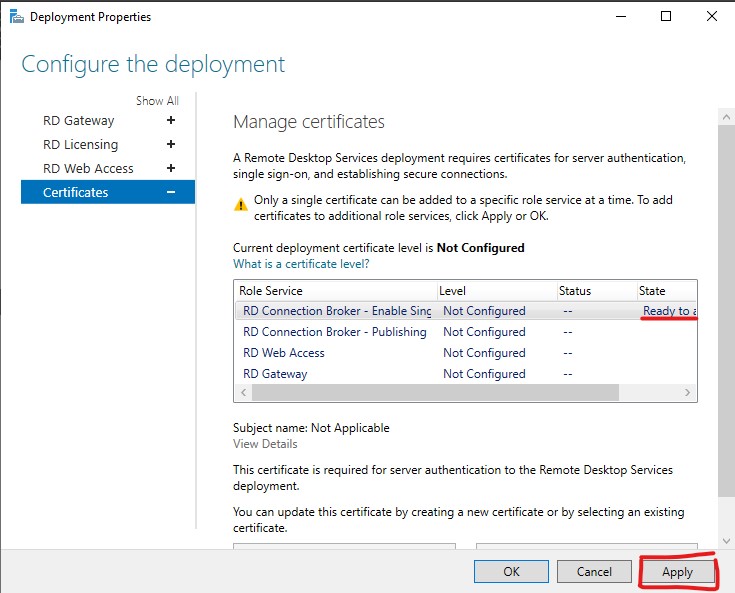The image size is (735, 593).
Task: Select RD Connection Broker - Publishing row
Action: point(465,332)
